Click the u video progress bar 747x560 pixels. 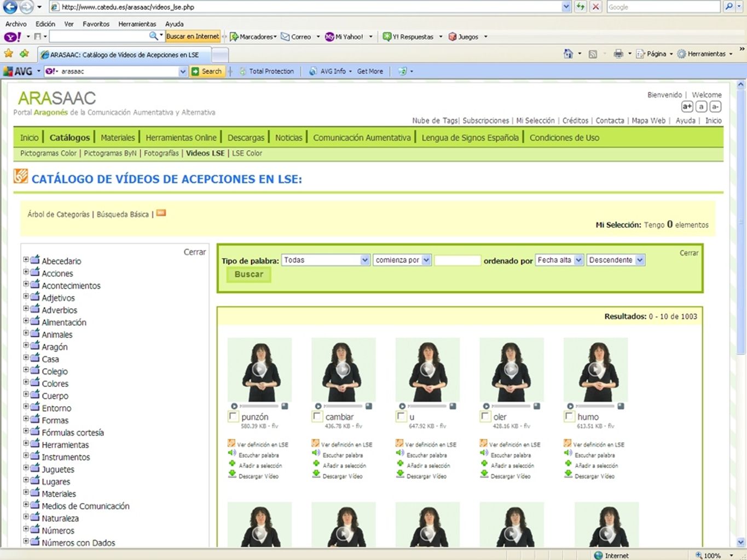tap(427, 406)
